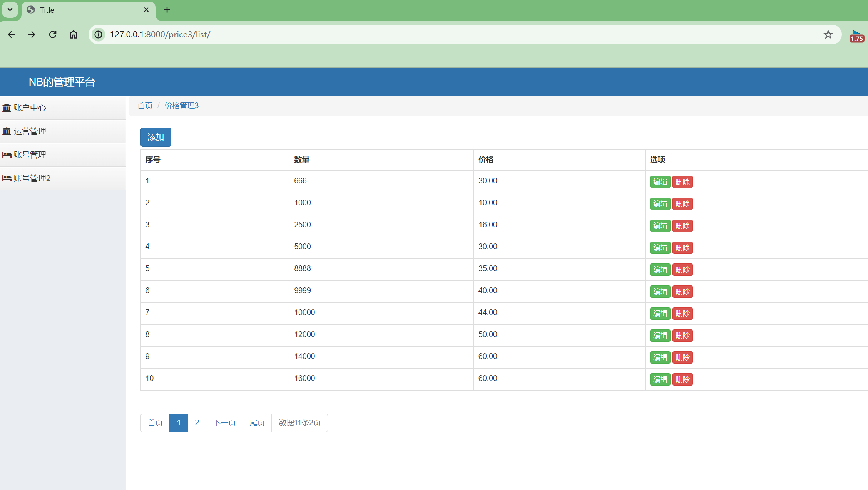Edit row 1 with quantity 666
Screen dimensions: 868x490
660,182
